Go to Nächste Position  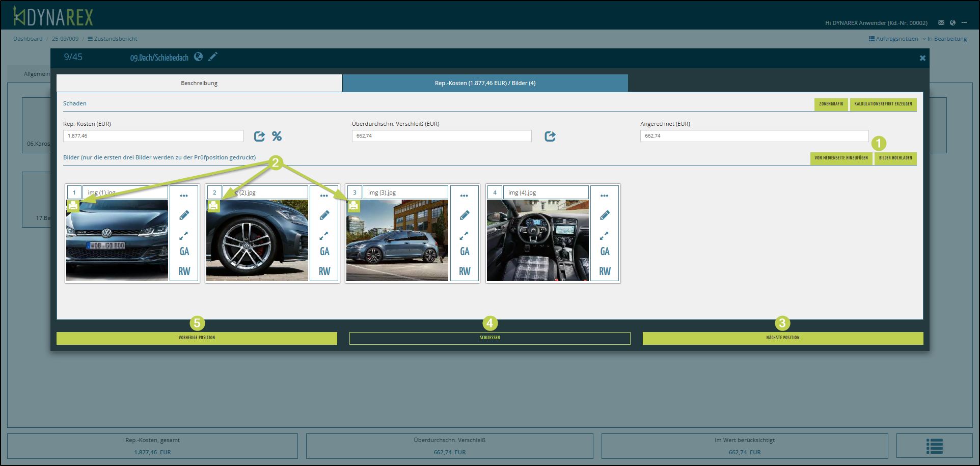(x=782, y=338)
